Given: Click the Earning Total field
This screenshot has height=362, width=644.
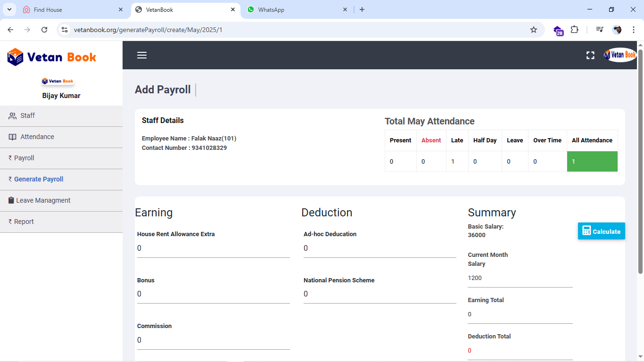Looking at the screenshot, I should 520,314.
